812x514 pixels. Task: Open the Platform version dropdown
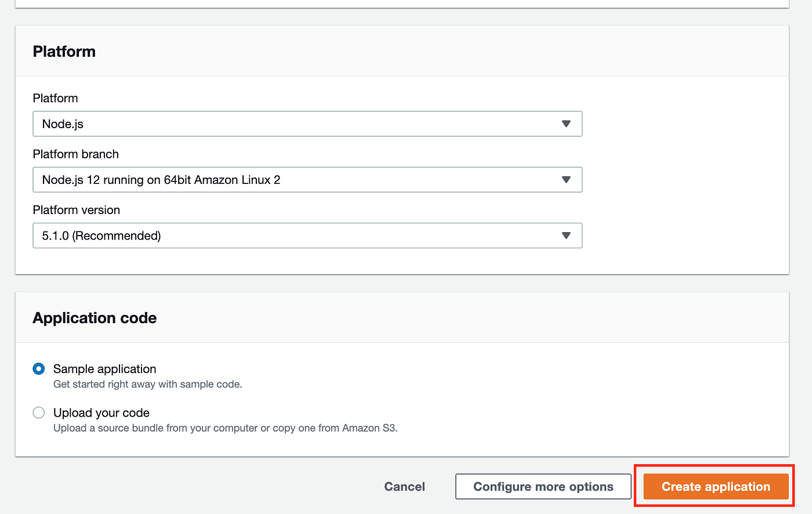[307, 236]
